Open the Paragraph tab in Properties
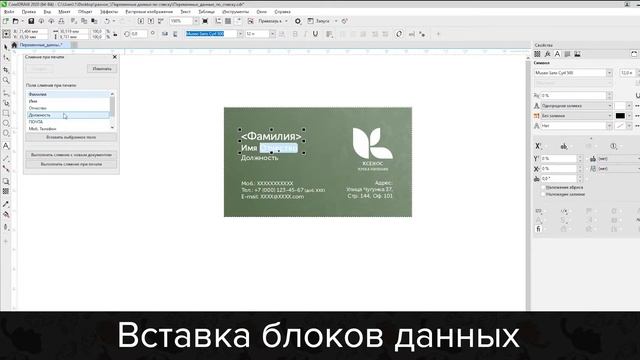The width and height of the screenshot is (640, 360). [567, 54]
